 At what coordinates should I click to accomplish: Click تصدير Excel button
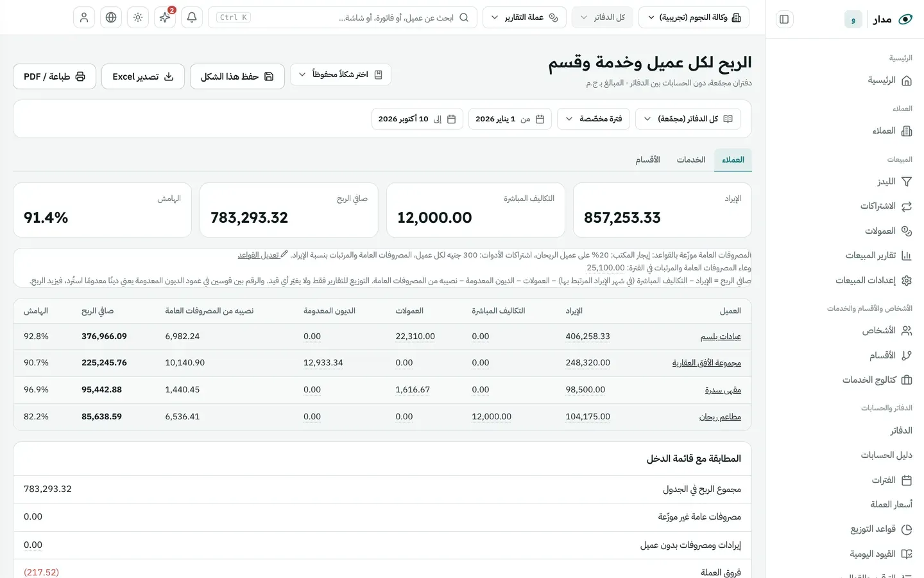click(143, 76)
